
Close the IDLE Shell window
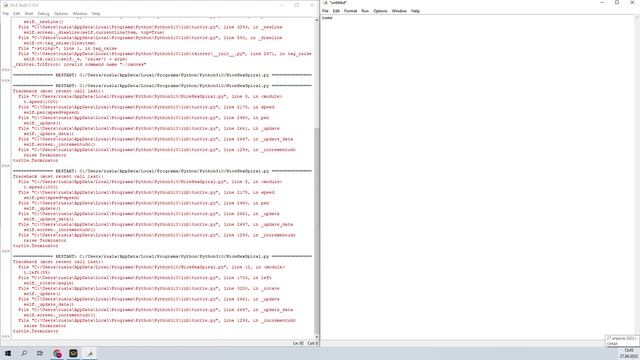tap(312, 5)
